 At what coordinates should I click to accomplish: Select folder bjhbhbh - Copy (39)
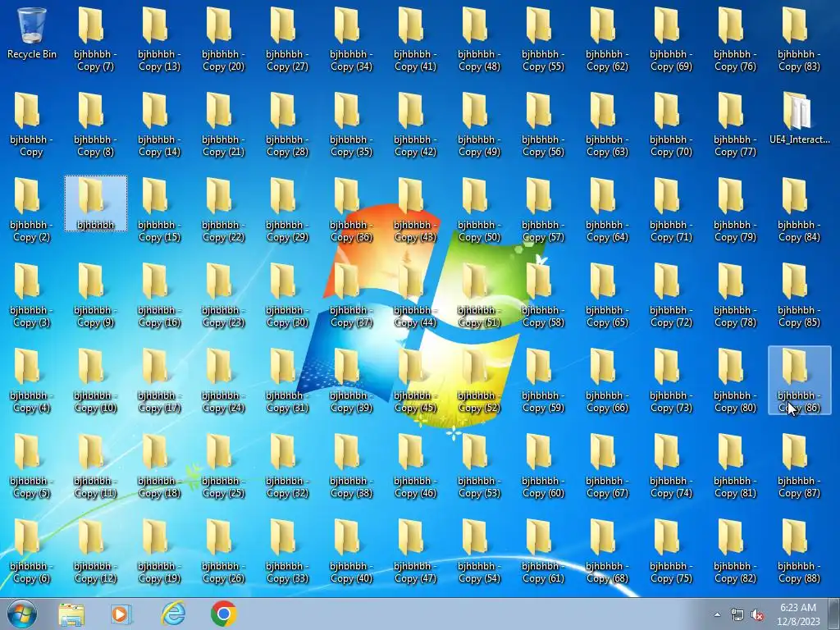click(351, 381)
